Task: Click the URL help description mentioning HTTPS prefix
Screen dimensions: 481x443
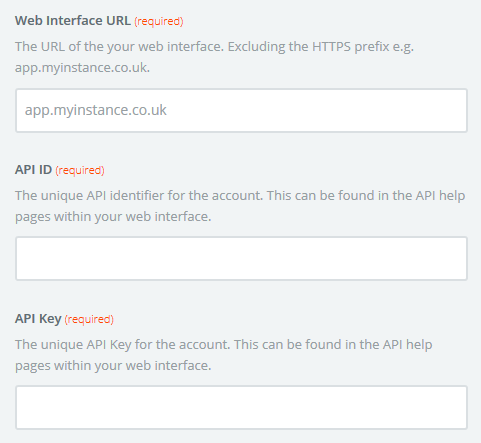Action: tap(214, 57)
